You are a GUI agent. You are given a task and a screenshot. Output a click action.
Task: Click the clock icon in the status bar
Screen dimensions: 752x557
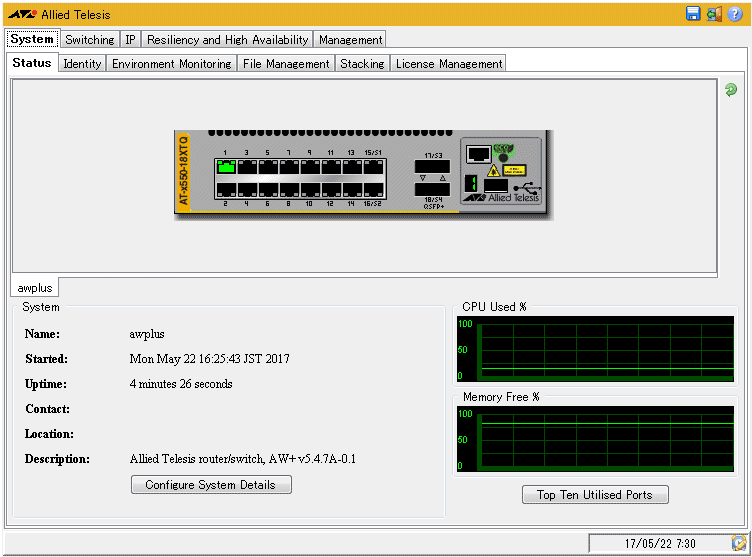[x=739, y=543]
